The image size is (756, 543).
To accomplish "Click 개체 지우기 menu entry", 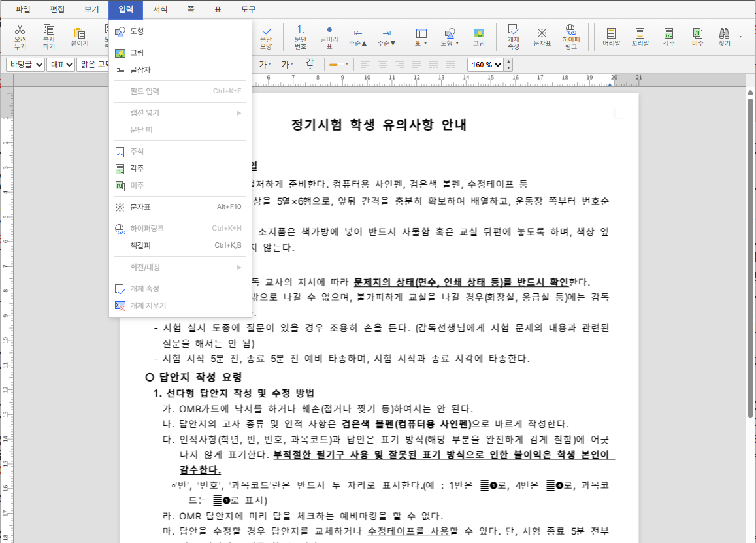I will click(180, 306).
